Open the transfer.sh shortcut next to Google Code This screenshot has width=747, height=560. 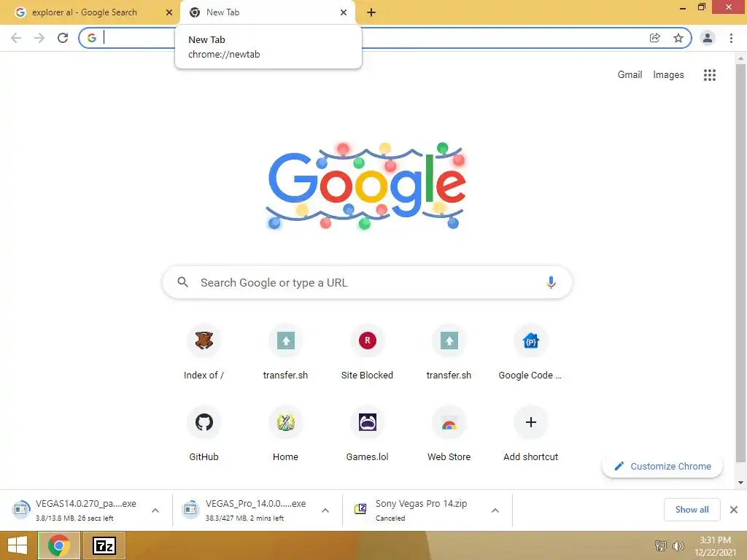(x=449, y=352)
